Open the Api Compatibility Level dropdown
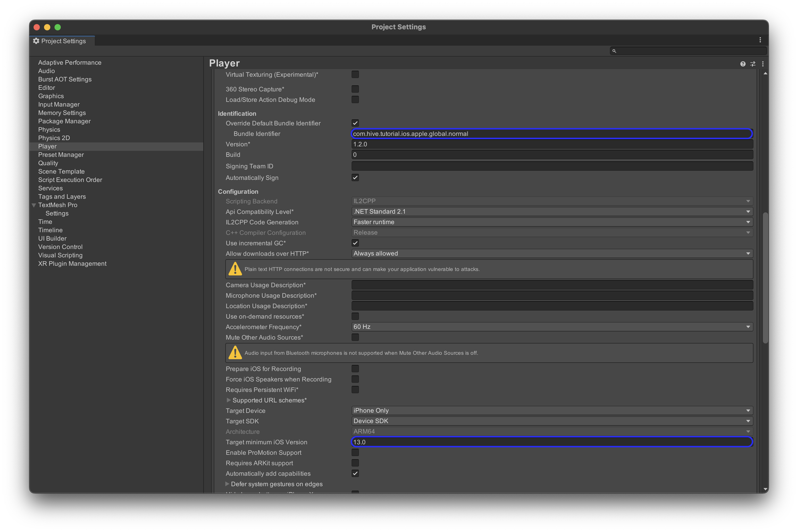 552,212
